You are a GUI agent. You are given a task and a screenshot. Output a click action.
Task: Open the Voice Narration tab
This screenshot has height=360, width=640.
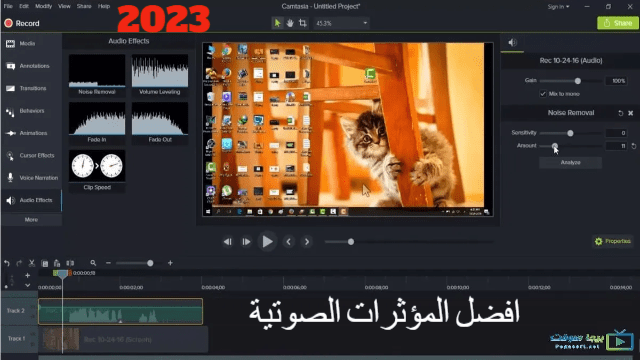pyautogui.click(x=31, y=178)
